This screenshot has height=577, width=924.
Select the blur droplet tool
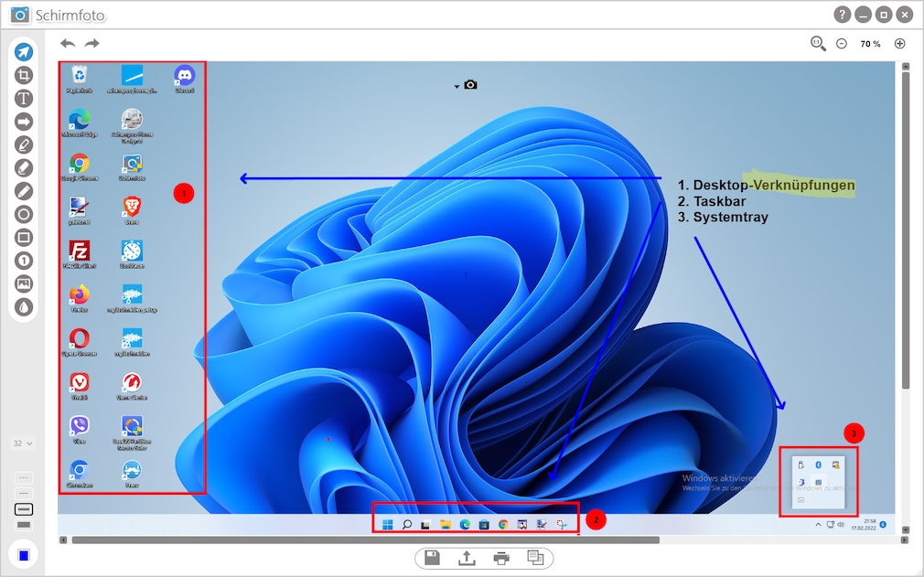[24, 307]
